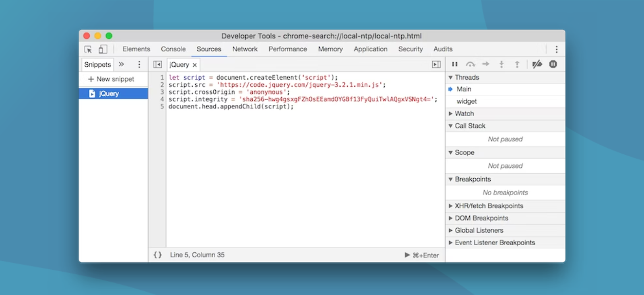Pretty print the snippet code
644x295 pixels.
(x=158, y=255)
